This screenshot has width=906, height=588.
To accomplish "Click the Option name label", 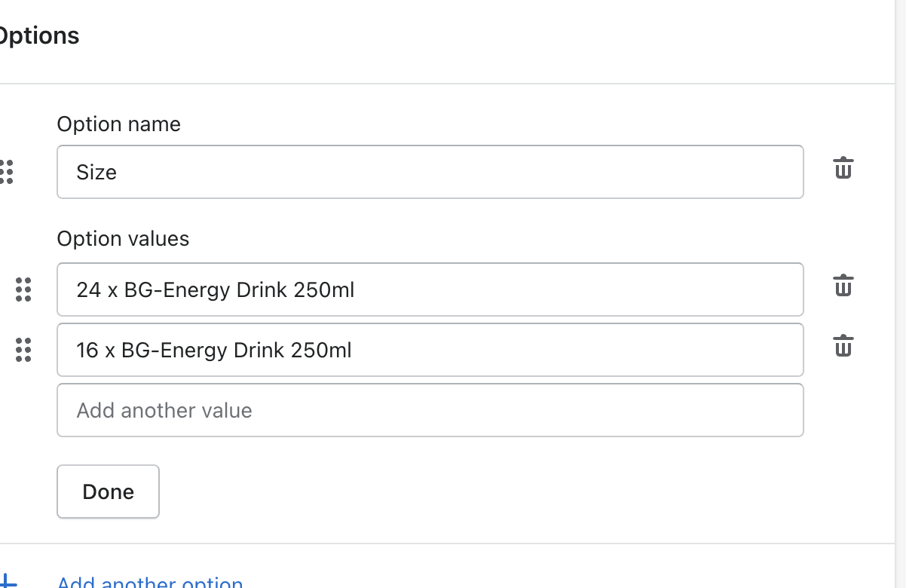I will click(x=119, y=124).
